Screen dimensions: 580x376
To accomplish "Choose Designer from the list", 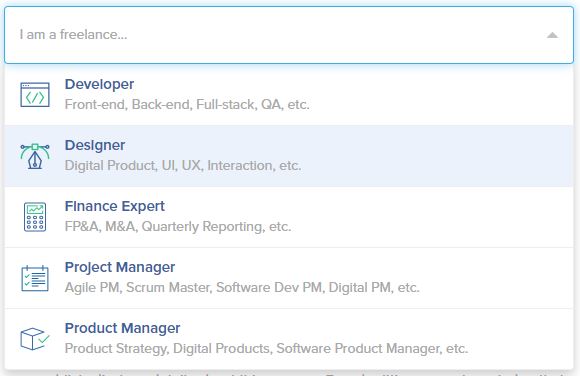I will (289, 156).
